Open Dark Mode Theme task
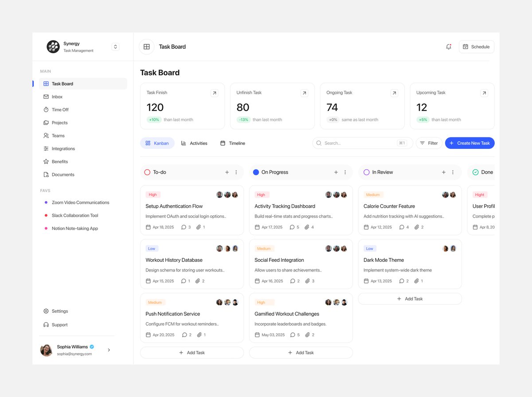This screenshot has width=532, height=397. coord(410,264)
